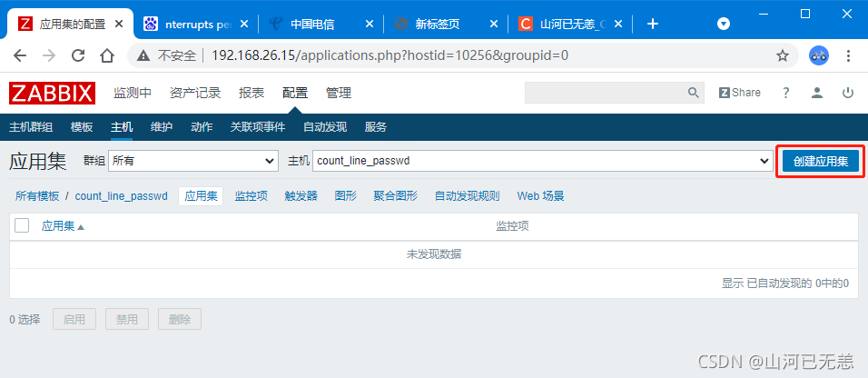Open the 群组 dropdown
The image size is (868, 378).
click(x=193, y=162)
